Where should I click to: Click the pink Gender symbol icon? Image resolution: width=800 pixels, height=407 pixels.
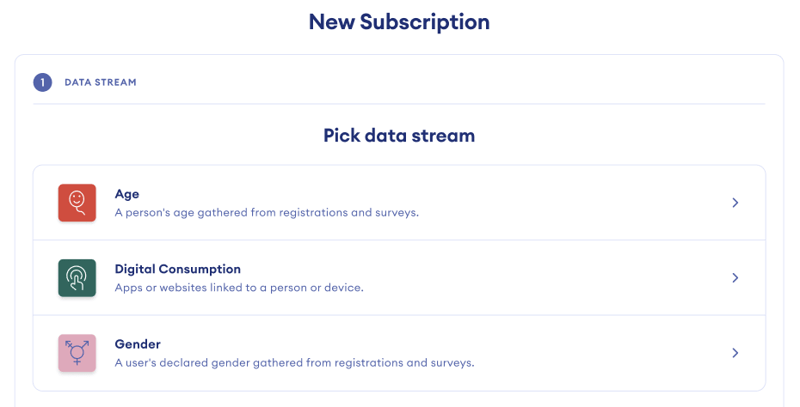pyautogui.click(x=77, y=352)
